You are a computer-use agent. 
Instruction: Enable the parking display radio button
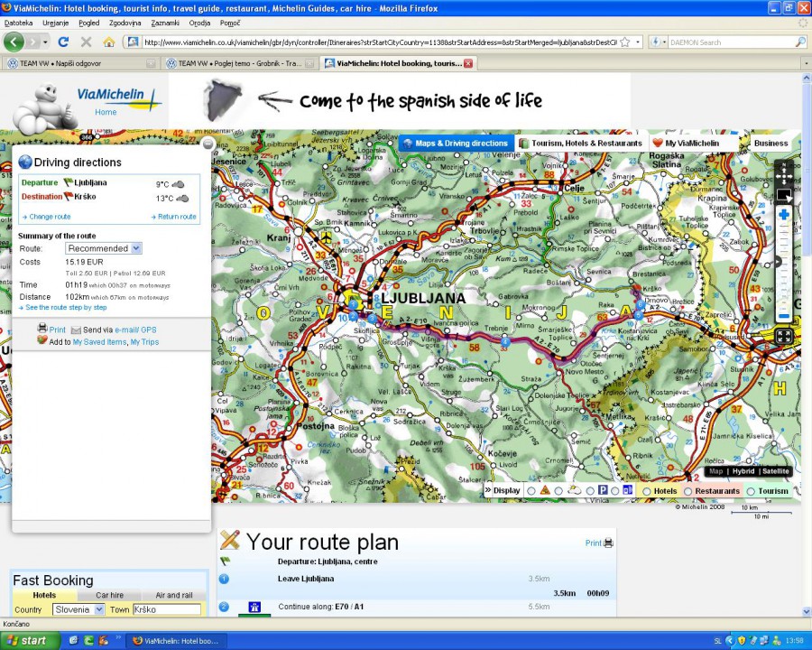[590, 490]
